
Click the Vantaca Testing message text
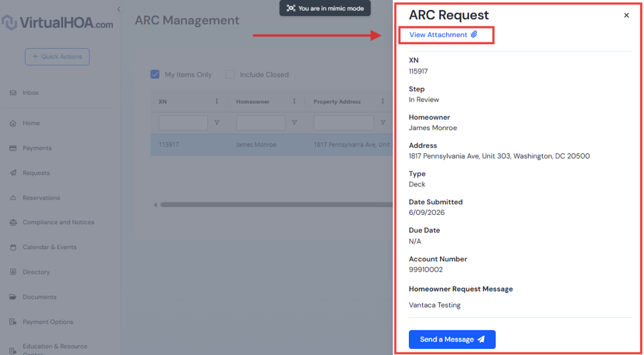coord(435,305)
